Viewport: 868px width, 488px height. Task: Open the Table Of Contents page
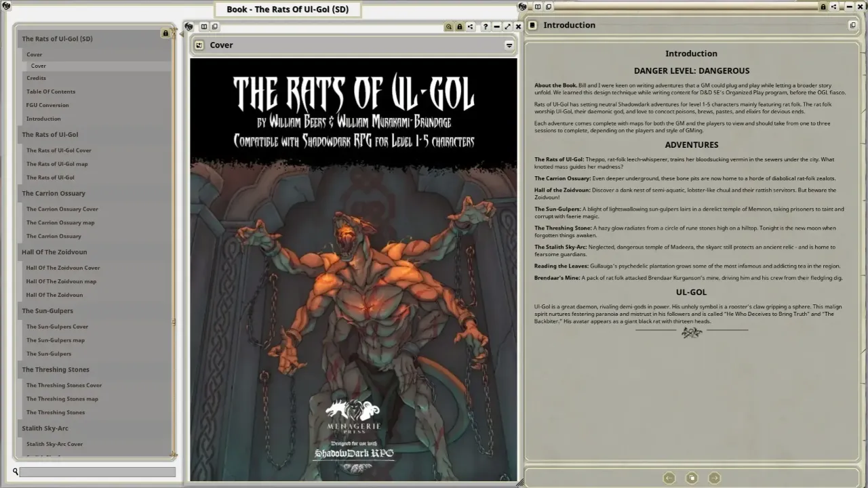pyautogui.click(x=51, y=91)
